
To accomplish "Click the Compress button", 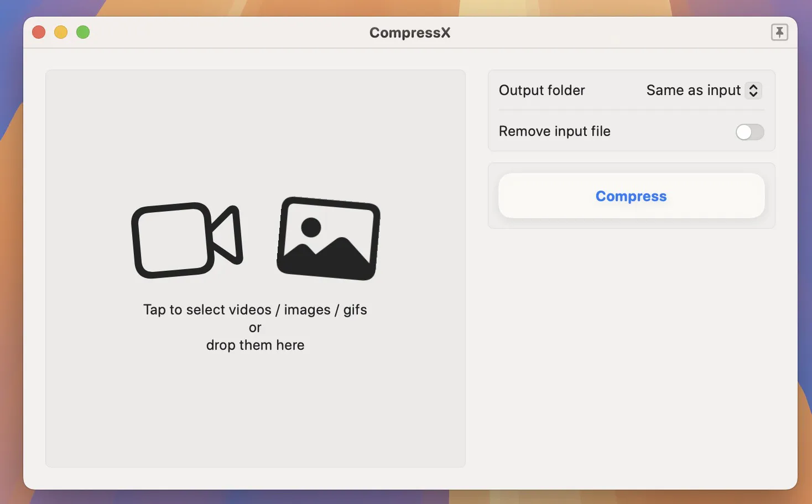I will point(631,196).
